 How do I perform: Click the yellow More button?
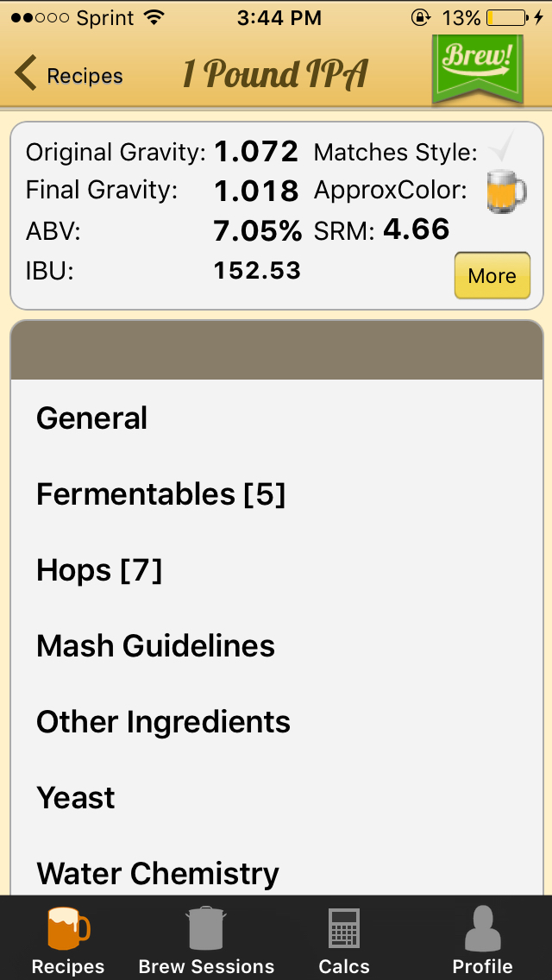(492, 276)
